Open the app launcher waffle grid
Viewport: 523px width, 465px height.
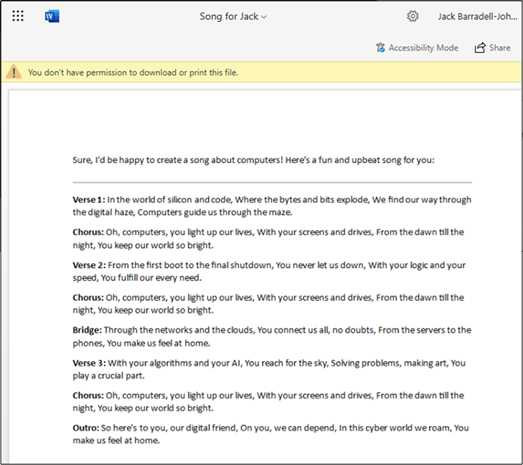click(x=18, y=16)
